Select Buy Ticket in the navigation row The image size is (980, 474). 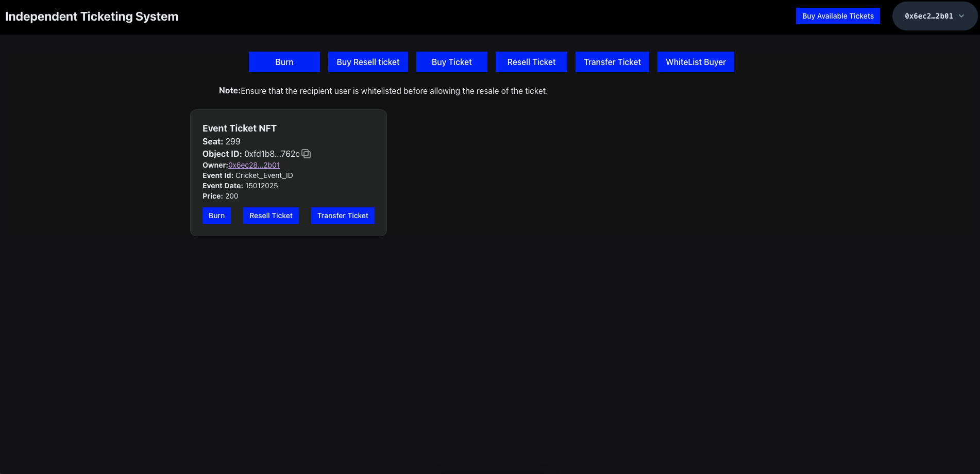click(451, 61)
